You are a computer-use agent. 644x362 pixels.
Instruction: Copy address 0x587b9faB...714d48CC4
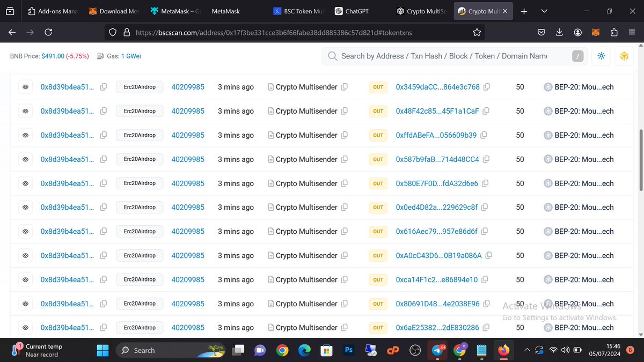pos(486,159)
